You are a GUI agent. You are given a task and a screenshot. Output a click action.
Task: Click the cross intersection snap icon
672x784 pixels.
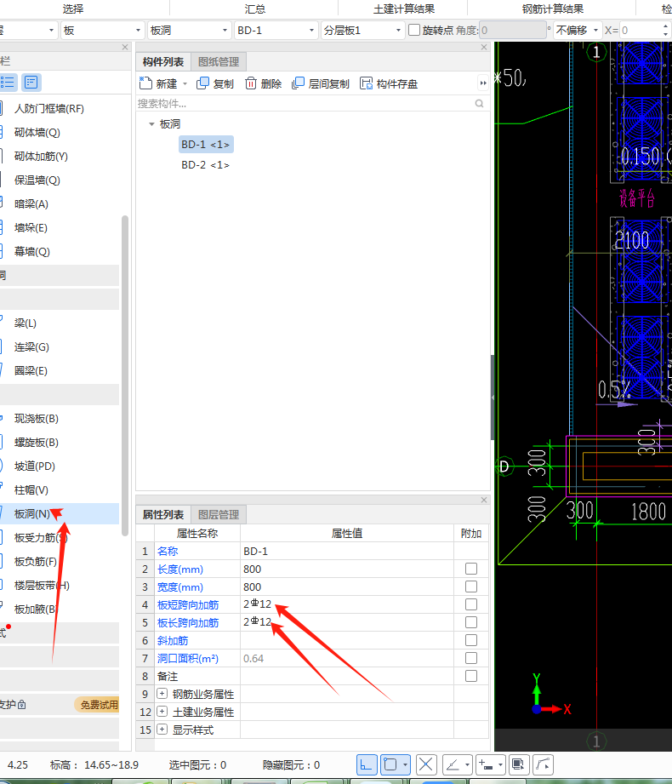point(426,764)
